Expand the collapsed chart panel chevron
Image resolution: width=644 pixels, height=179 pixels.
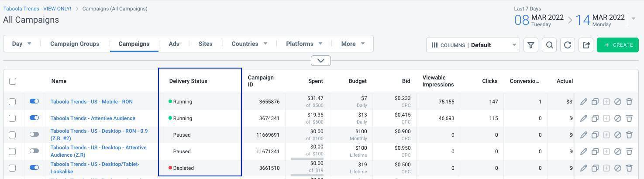(x=321, y=61)
